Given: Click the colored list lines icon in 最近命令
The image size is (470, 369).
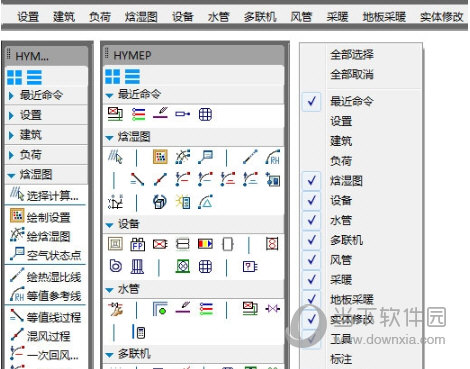Looking at the screenshot, I should coord(138,114).
